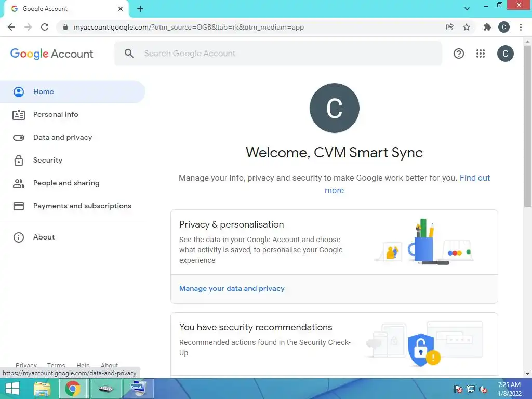Viewport: 532px width, 399px height.
Task: Open Payments and subscriptions in sidebar
Action: [x=73, y=206]
